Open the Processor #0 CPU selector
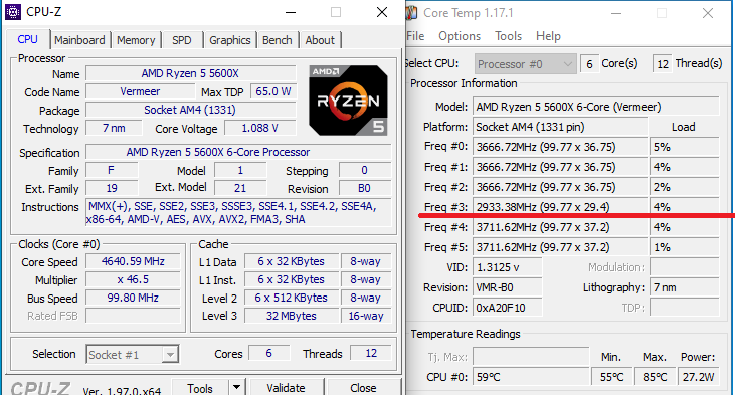735x396 pixels. 525,64
